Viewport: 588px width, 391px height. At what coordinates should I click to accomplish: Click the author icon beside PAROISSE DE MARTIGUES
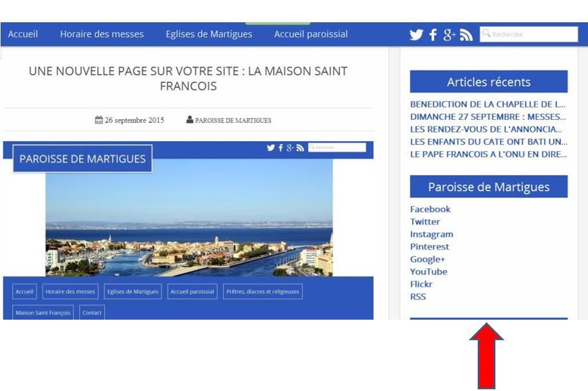190,120
